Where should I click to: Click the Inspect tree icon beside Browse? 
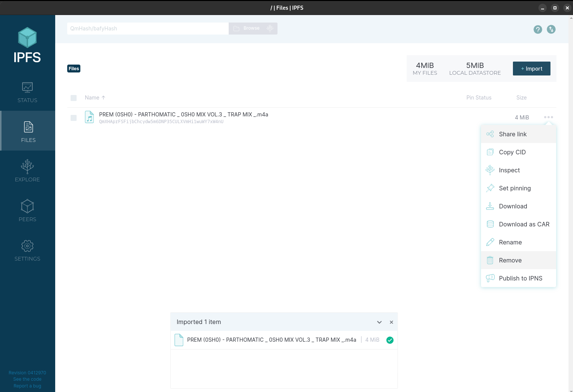pyautogui.click(x=270, y=28)
